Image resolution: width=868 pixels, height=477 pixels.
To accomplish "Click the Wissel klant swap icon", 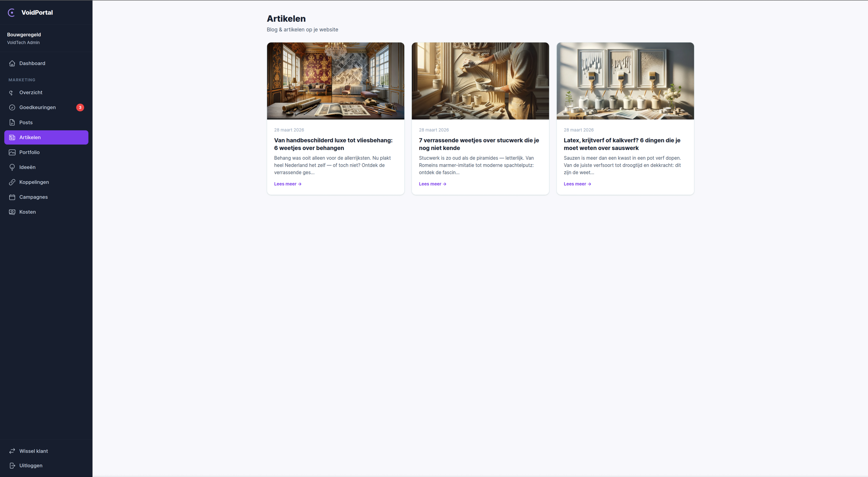I will click(12, 451).
